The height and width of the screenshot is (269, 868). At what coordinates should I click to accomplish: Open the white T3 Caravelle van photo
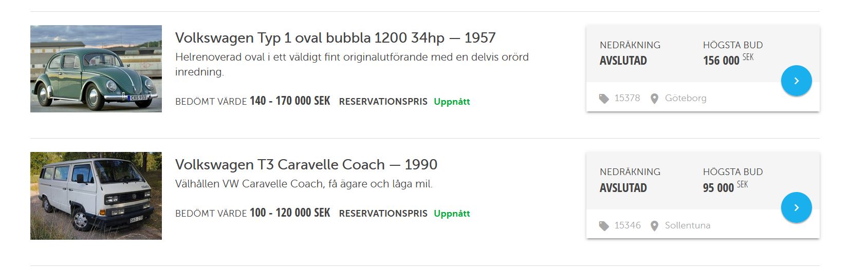point(96,196)
